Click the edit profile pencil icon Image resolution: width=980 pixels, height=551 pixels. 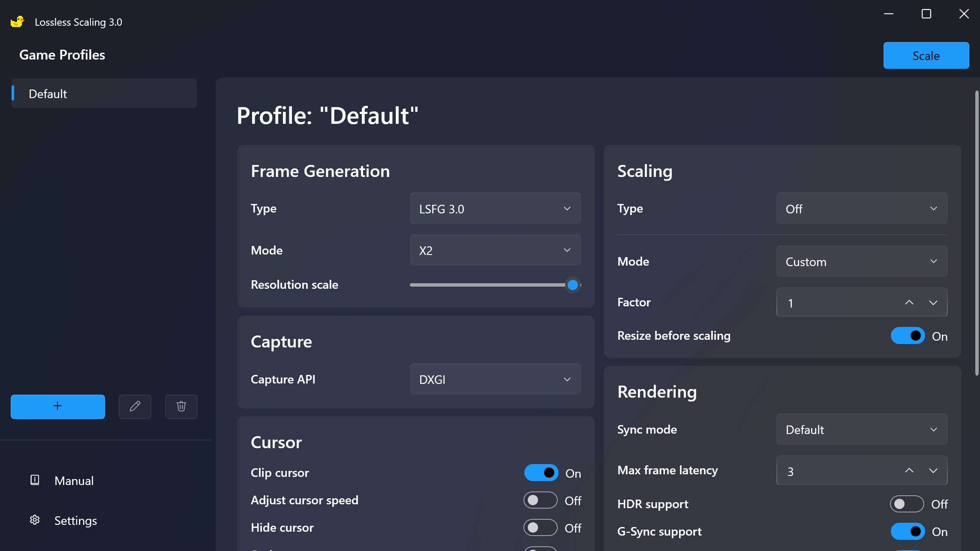coord(135,406)
